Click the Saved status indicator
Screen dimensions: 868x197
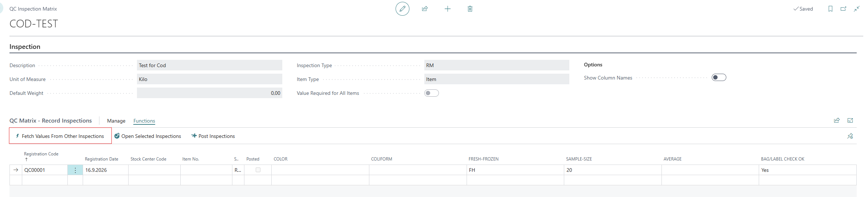point(803,9)
